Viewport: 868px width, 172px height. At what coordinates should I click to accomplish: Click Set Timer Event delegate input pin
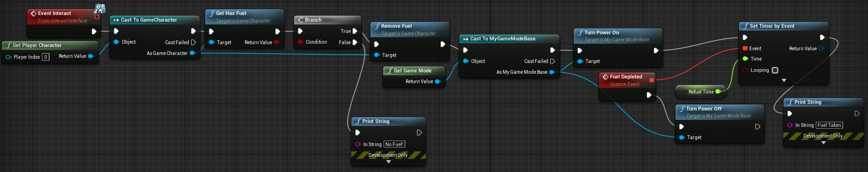[745, 48]
